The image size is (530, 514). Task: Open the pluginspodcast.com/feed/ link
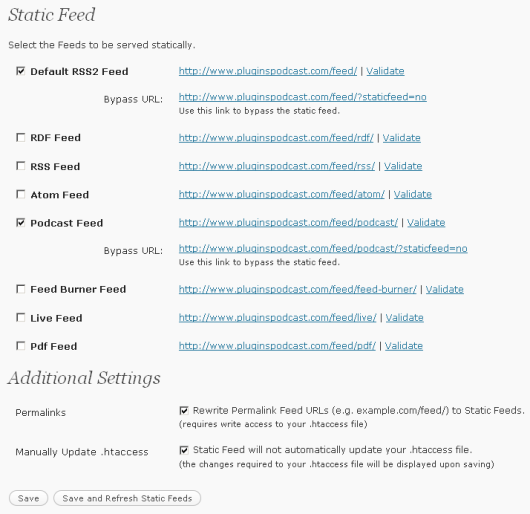pyautogui.click(x=268, y=71)
